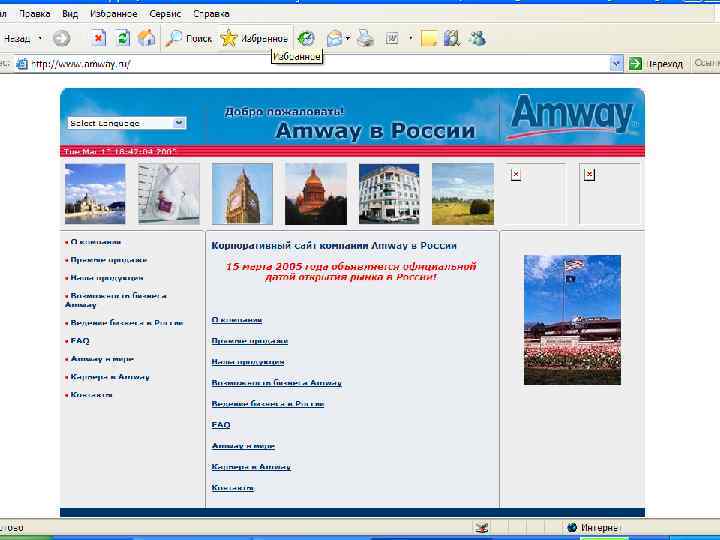Click the Избранное star toolbar button

pos(254,39)
